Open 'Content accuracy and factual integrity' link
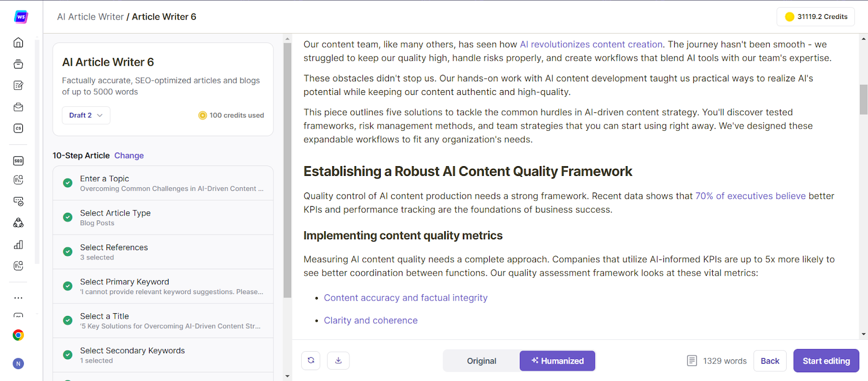Screen dimensions: 868x381 406,297
